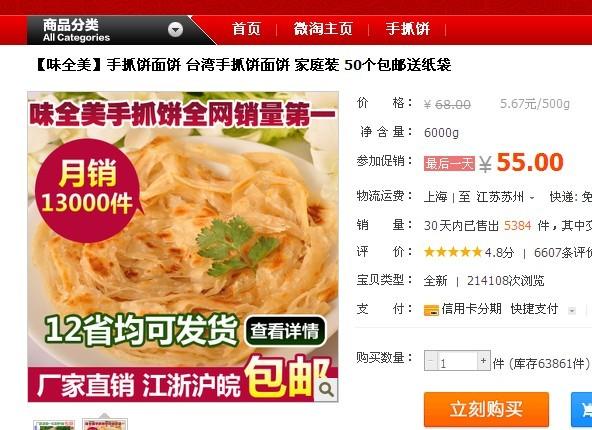This screenshot has width=592, height=430.
Task: Expand the 商品分类 All Categories dropdown
Action: 109,30
